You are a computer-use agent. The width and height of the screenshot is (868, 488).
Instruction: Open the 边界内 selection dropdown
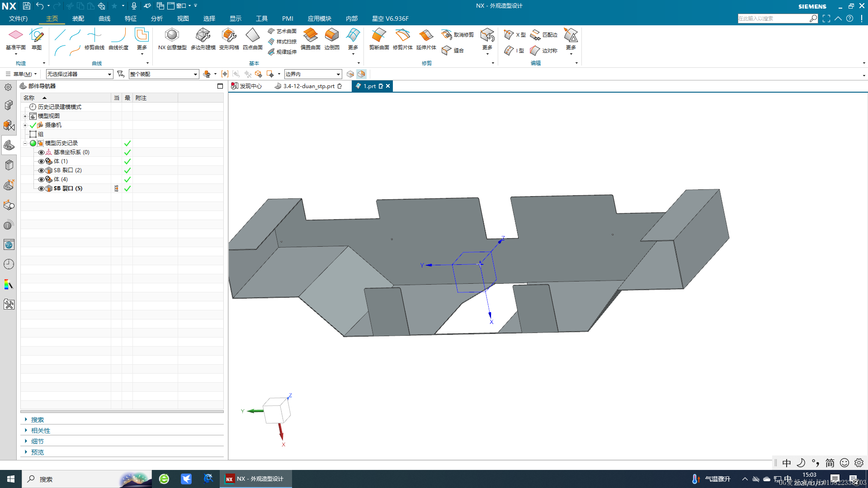point(312,74)
